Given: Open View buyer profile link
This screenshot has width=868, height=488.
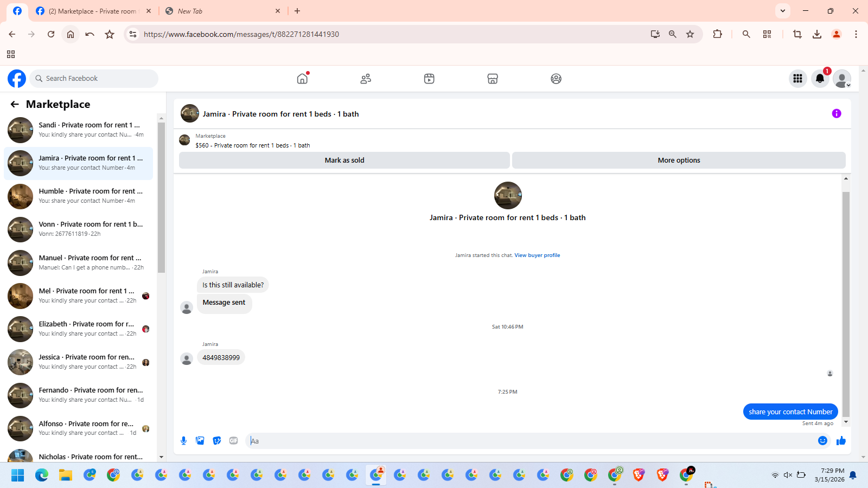Looking at the screenshot, I should tap(537, 255).
